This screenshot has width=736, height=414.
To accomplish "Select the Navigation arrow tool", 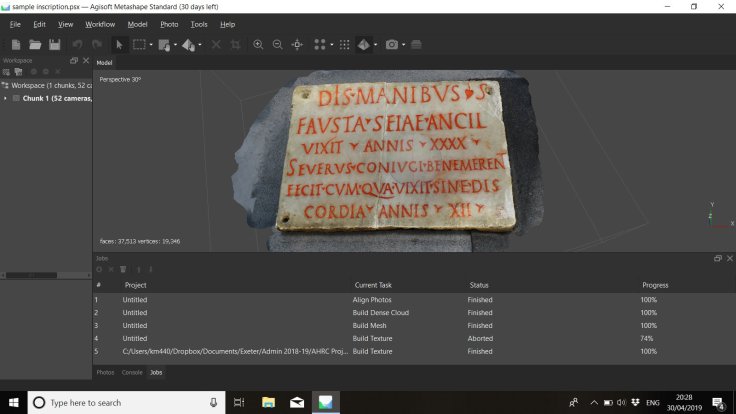I will [x=119, y=44].
